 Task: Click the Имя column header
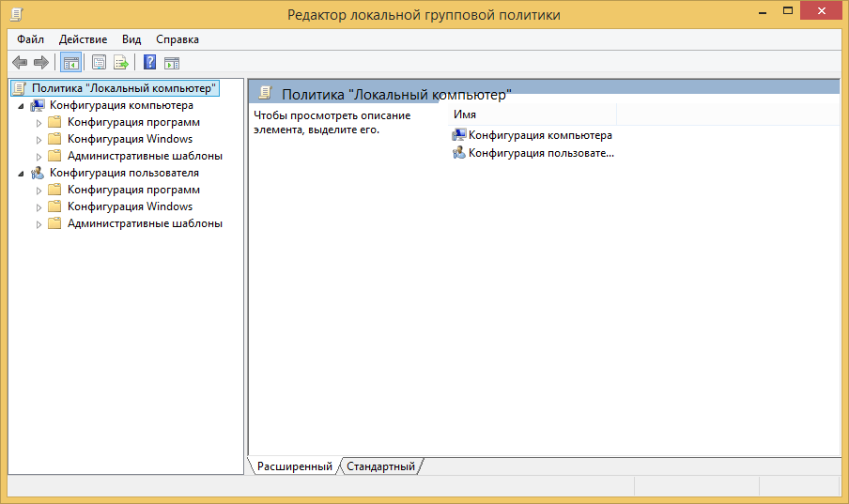532,115
